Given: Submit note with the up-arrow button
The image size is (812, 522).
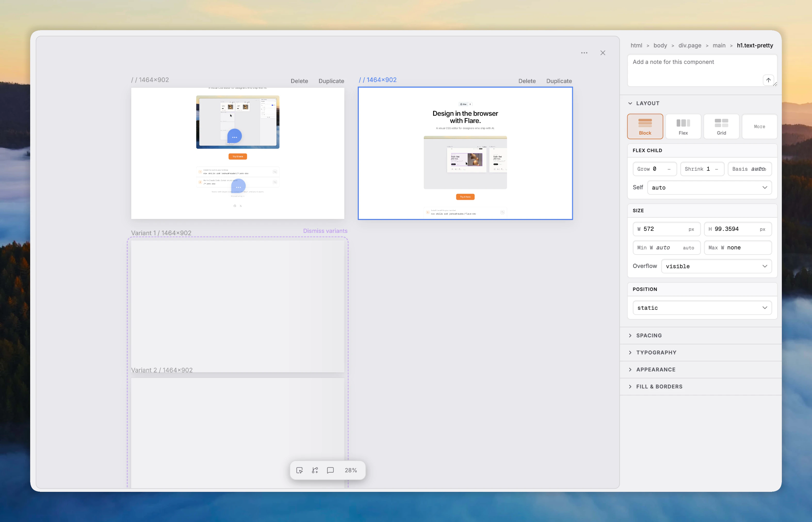Looking at the screenshot, I should pos(768,80).
